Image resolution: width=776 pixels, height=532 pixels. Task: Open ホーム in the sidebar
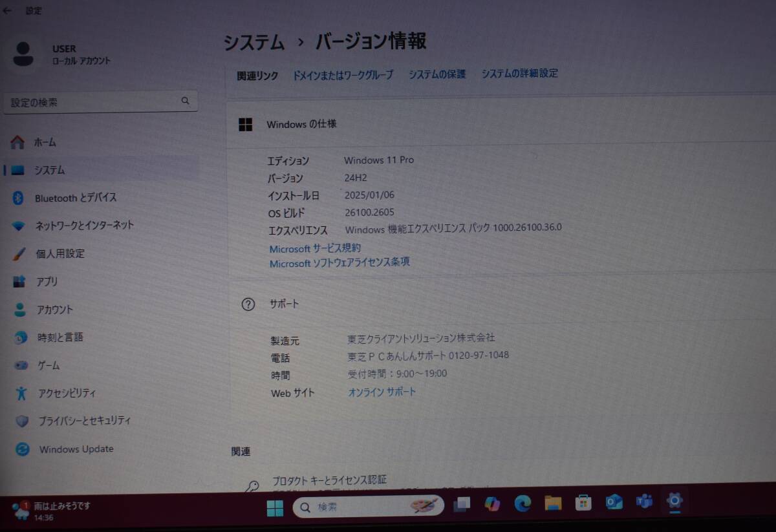[100, 142]
